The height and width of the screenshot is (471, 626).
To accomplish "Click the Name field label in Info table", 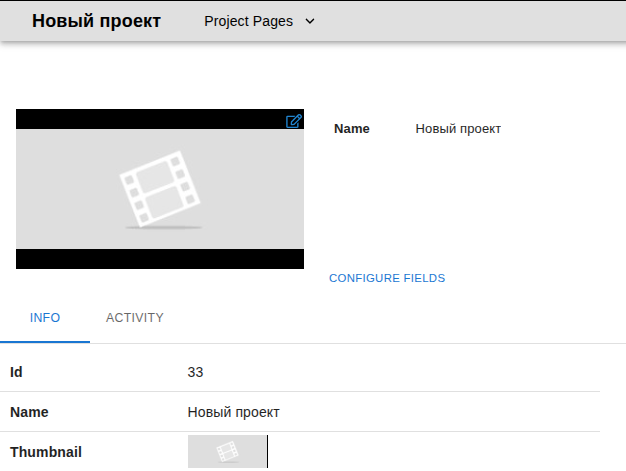I will 29,412.
